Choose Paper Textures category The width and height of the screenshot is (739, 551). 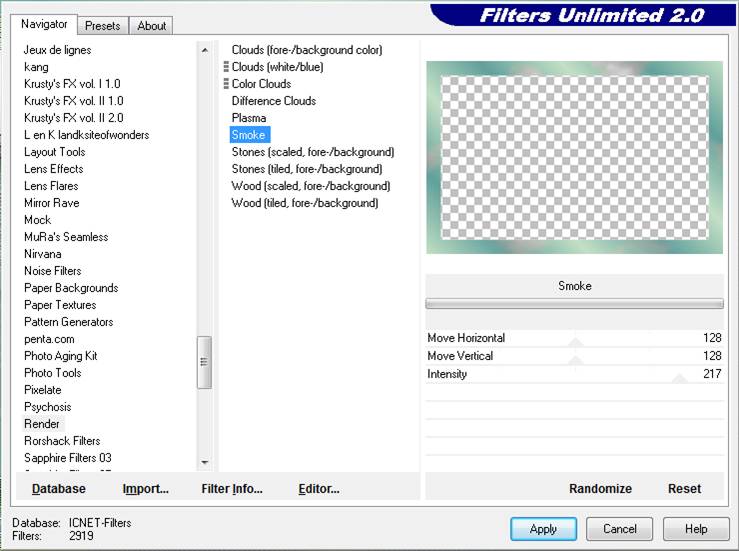coord(60,305)
